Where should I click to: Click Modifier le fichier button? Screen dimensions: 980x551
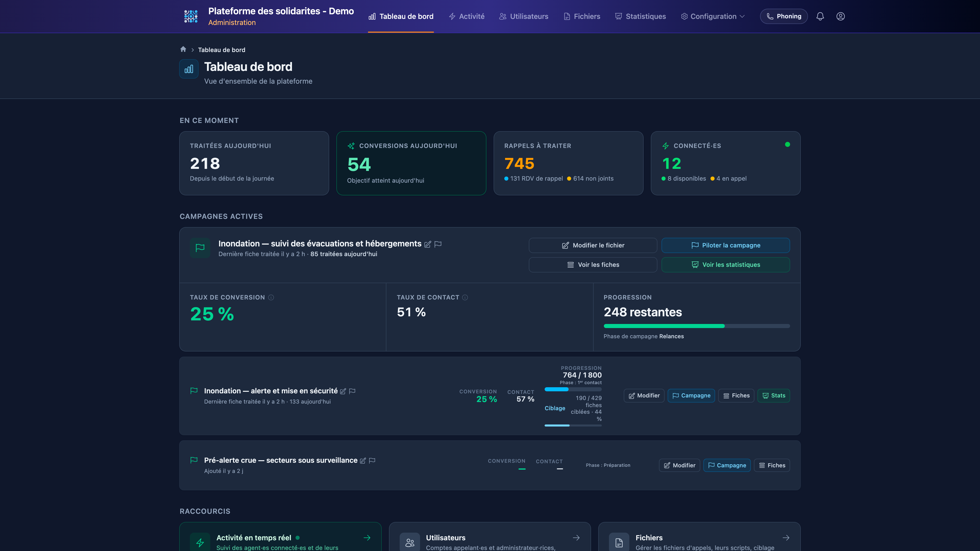593,245
